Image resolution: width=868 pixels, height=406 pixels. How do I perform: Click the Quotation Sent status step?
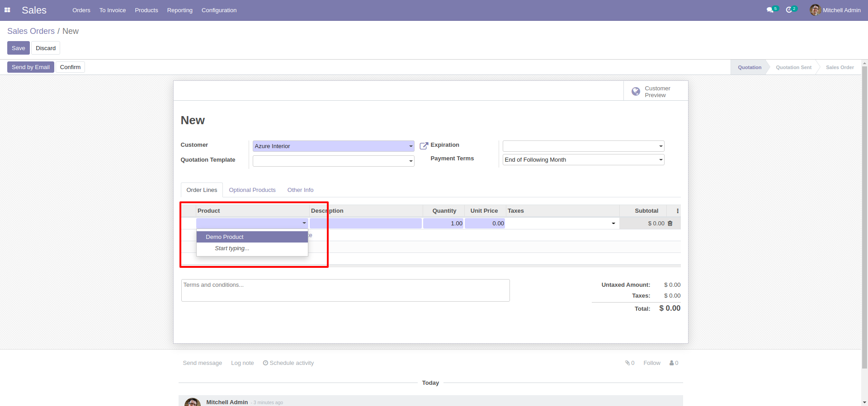coord(793,67)
